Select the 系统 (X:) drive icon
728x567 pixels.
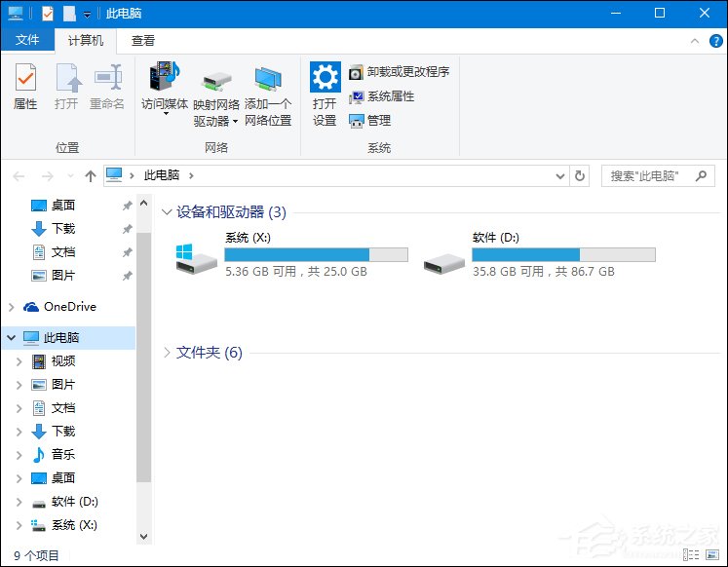click(x=197, y=259)
